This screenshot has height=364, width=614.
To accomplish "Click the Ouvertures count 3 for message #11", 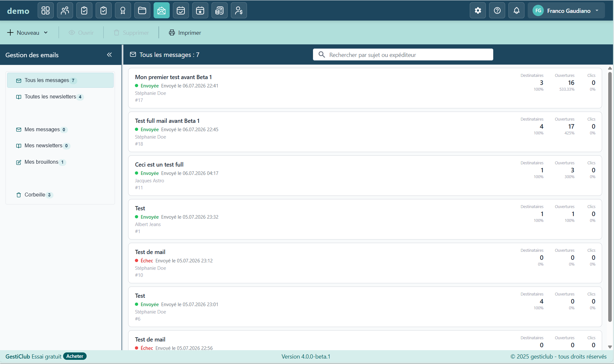I will pos(572,170).
